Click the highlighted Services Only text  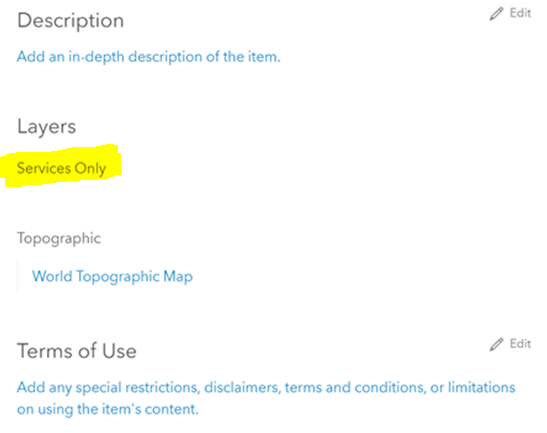(x=61, y=169)
